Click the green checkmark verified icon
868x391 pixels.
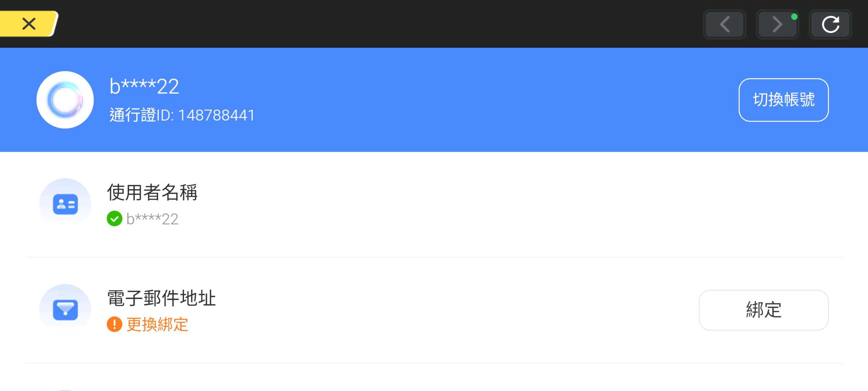(x=114, y=219)
